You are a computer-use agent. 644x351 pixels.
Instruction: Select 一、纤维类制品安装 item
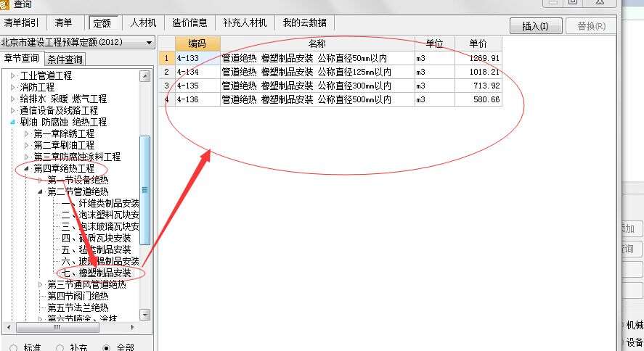(100, 203)
